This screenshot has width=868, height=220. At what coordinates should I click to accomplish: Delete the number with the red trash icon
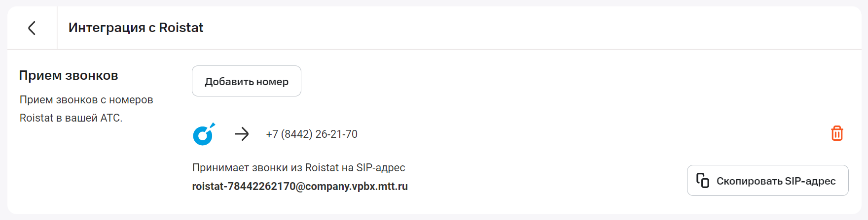(837, 133)
